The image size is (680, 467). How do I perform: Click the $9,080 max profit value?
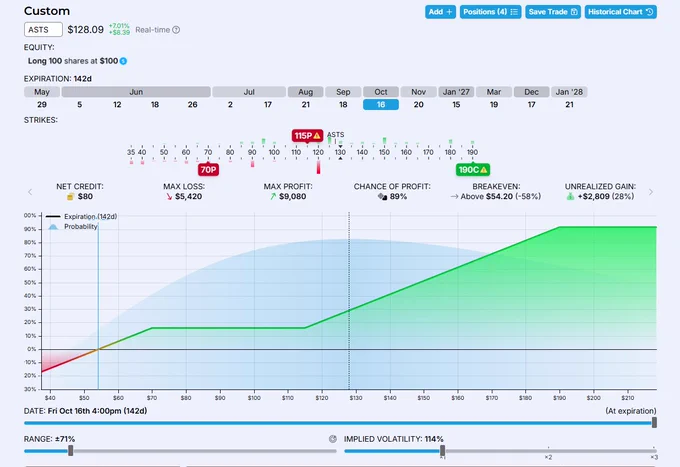292,196
